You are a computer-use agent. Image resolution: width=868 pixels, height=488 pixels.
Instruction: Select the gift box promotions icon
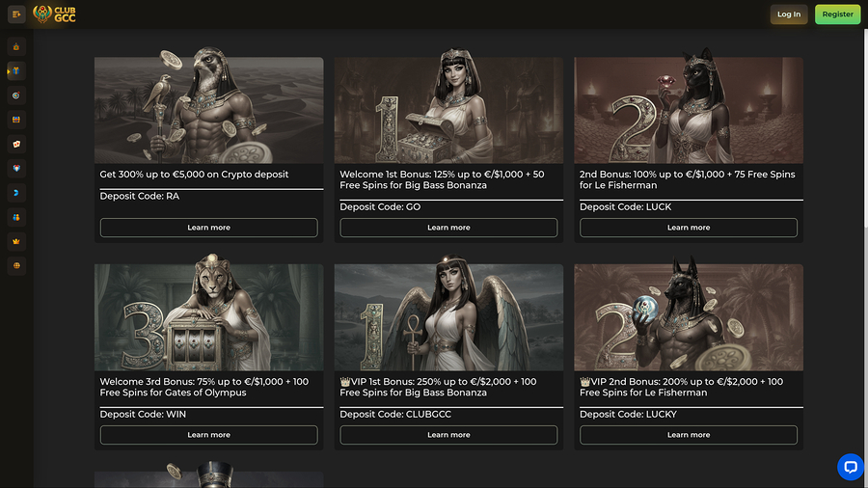[x=16, y=70]
